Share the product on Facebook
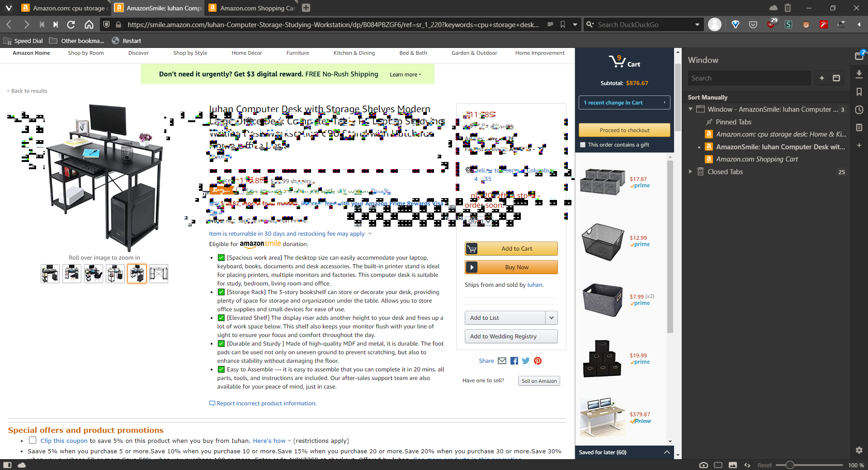Viewport: 868px width, 470px height. click(x=514, y=361)
